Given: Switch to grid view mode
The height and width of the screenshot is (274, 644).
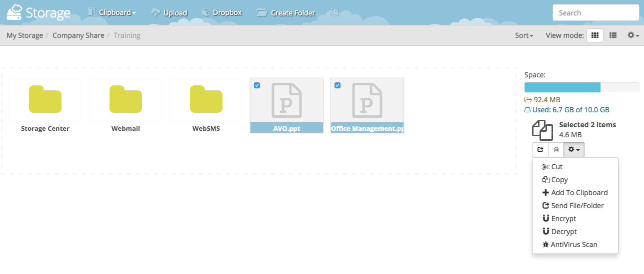Looking at the screenshot, I should pyautogui.click(x=594, y=35).
